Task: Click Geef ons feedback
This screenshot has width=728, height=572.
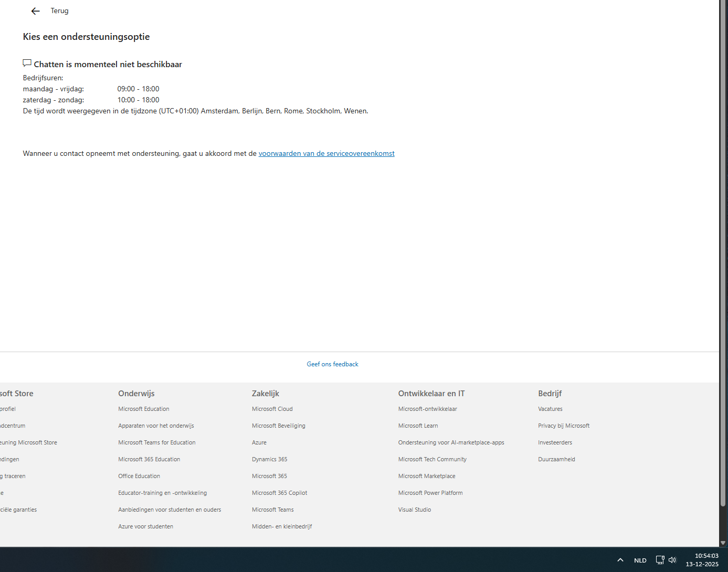Action: [x=332, y=364]
